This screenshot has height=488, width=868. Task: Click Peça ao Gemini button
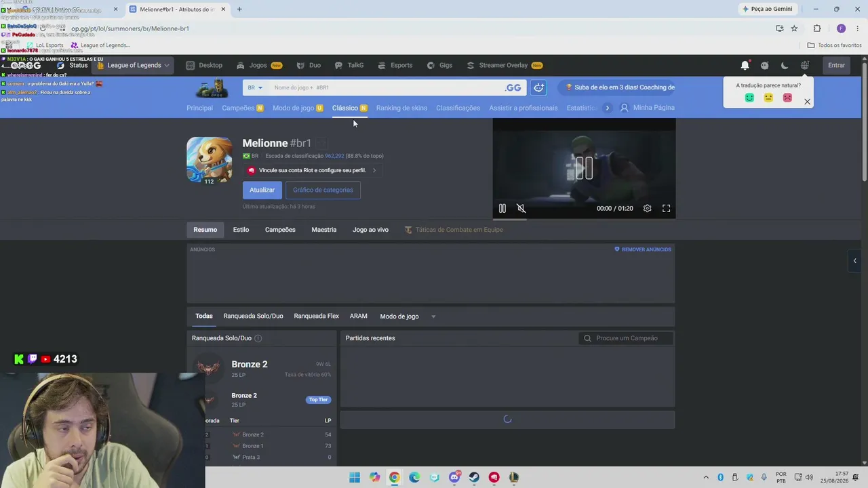(767, 9)
